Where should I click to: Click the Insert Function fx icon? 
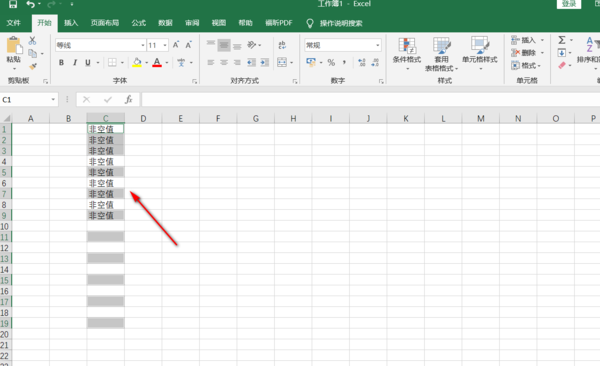coord(129,100)
